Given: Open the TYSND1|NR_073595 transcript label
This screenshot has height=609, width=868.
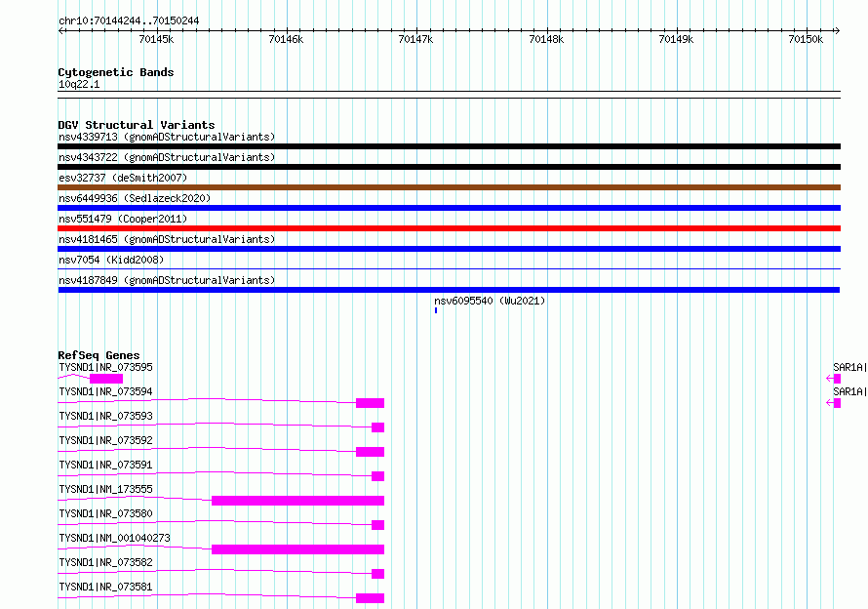Looking at the screenshot, I should pyautogui.click(x=105, y=367).
